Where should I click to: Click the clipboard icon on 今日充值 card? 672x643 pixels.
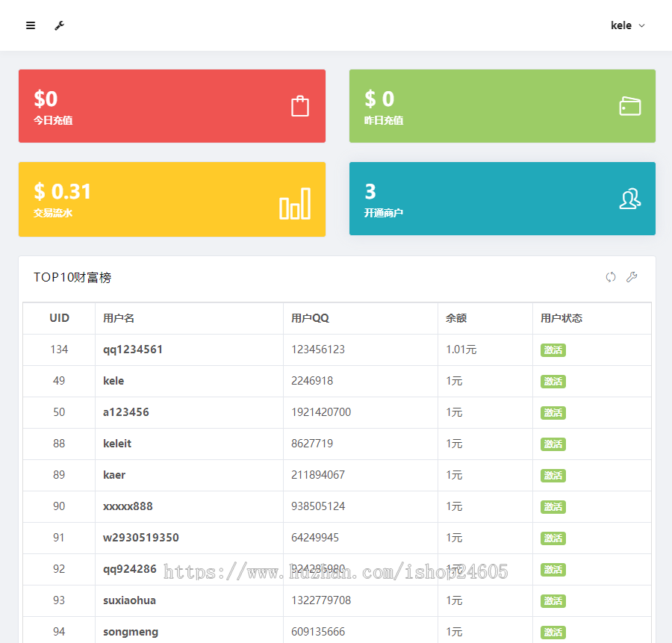pyautogui.click(x=300, y=105)
